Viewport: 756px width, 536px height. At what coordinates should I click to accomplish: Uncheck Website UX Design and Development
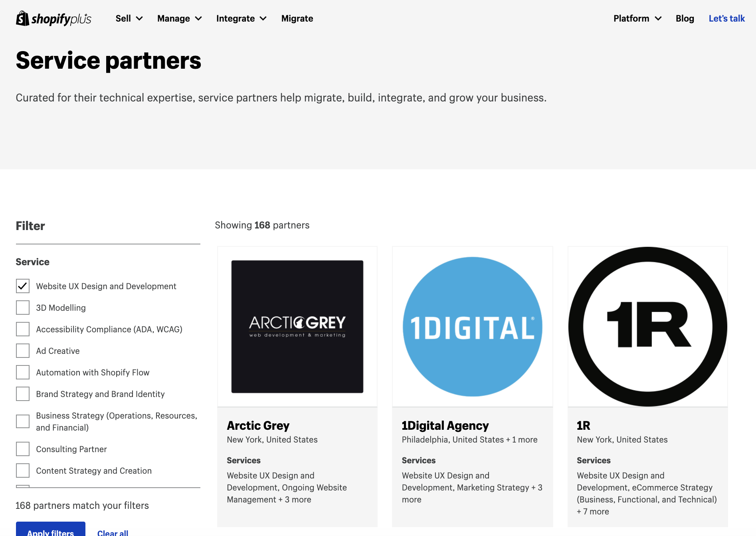23,286
